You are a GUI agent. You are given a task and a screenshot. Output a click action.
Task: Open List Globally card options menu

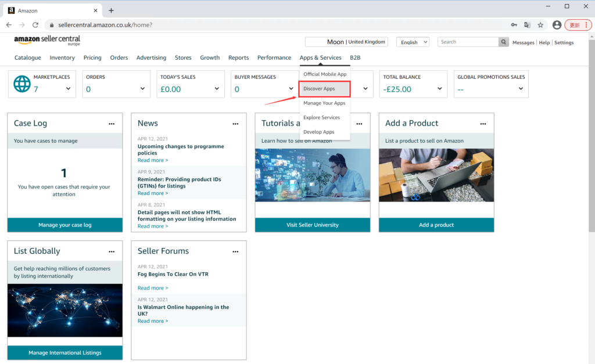pyautogui.click(x=112, y=251)
